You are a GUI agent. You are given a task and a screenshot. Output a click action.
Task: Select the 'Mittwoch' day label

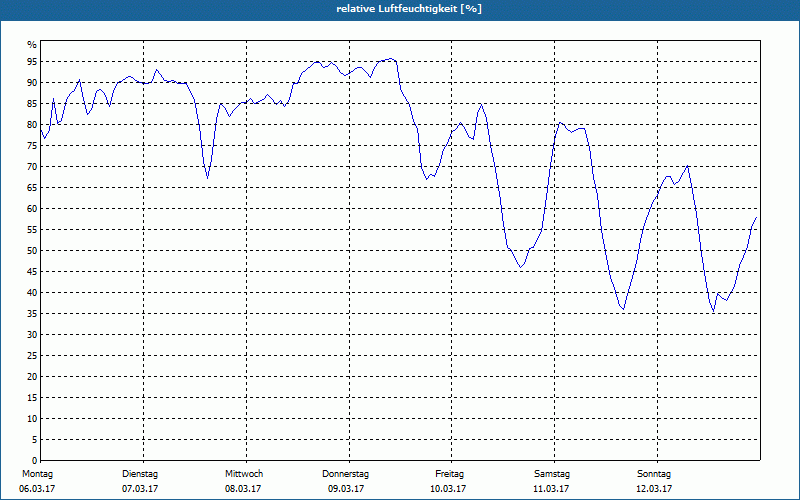pos(244,474)
